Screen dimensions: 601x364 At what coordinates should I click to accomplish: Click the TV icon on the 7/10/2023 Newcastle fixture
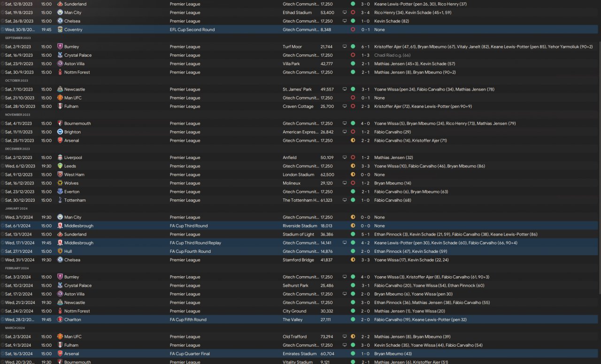(345, 89)
